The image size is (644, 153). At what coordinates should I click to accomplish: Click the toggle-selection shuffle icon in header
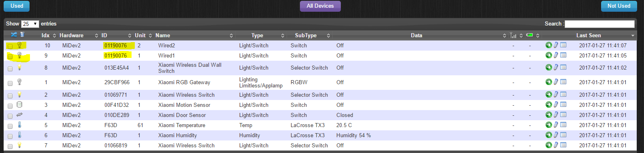14,34
